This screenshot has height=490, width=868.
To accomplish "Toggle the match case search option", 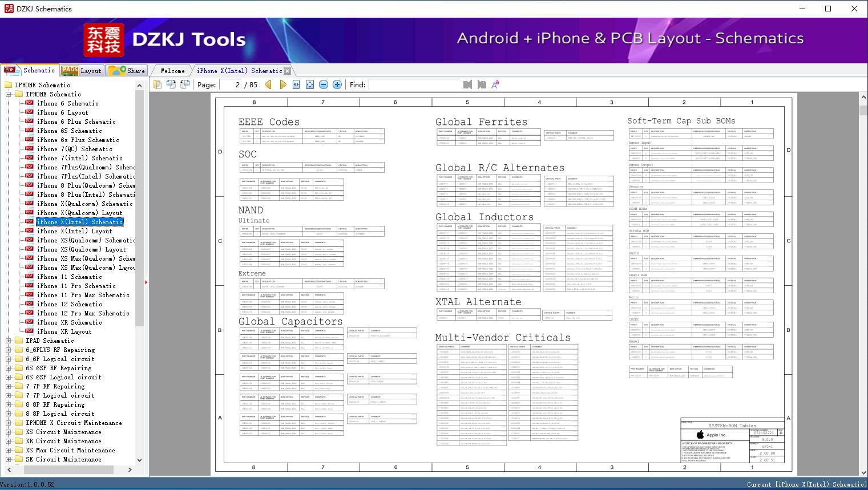I will click(x=495, y=84).
